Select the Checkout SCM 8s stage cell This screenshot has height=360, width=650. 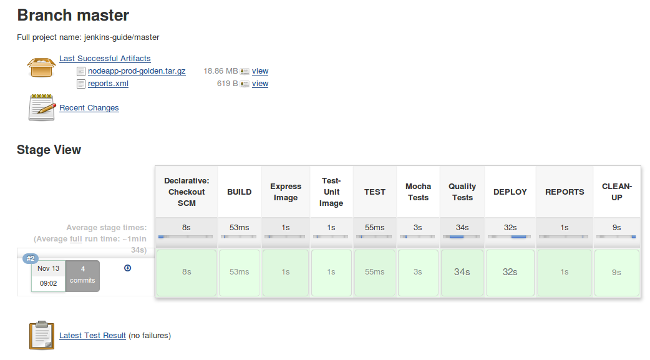(x=187, y=272)
